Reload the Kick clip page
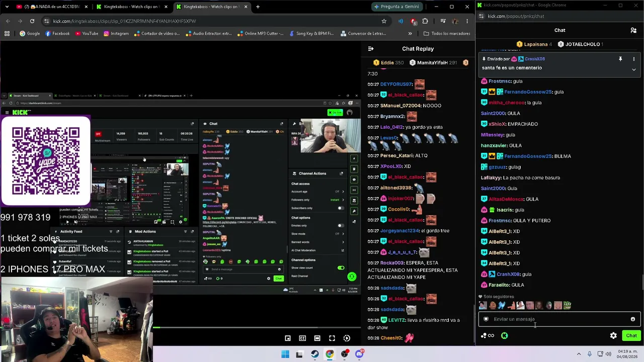 coord(32,21)
